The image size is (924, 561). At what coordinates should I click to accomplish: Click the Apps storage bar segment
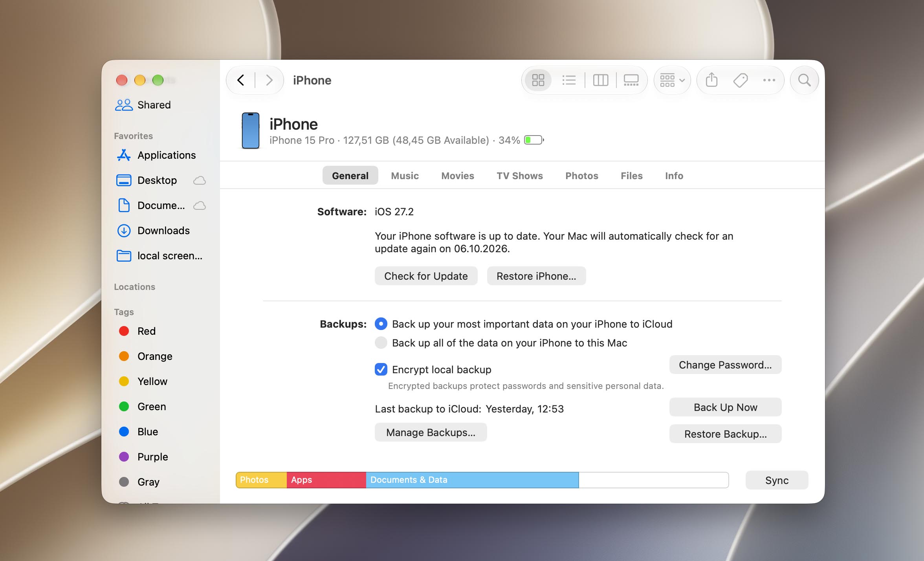point(326,480)
